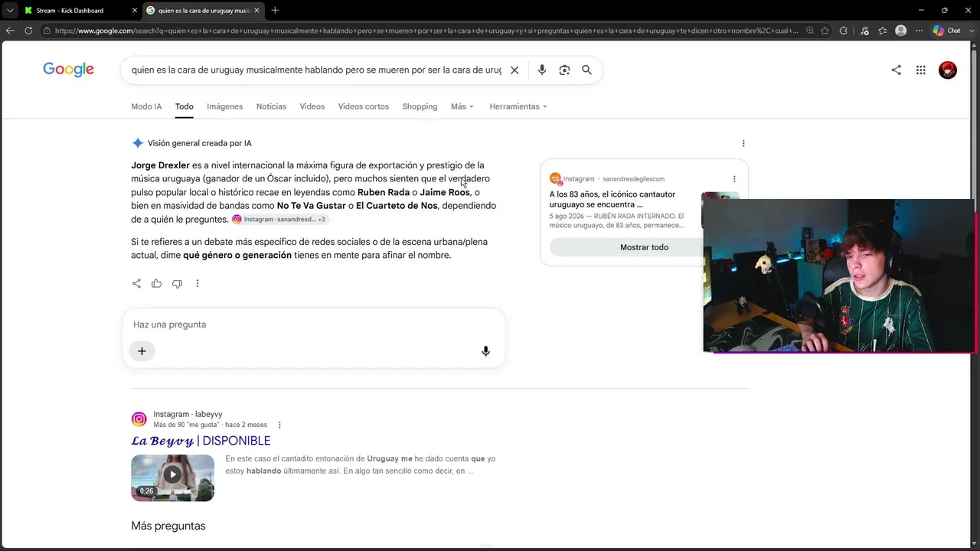The height and width of the screenshot is (551, 980).
Task: Select the Todo results tab
Action: (x=184, y=106)
